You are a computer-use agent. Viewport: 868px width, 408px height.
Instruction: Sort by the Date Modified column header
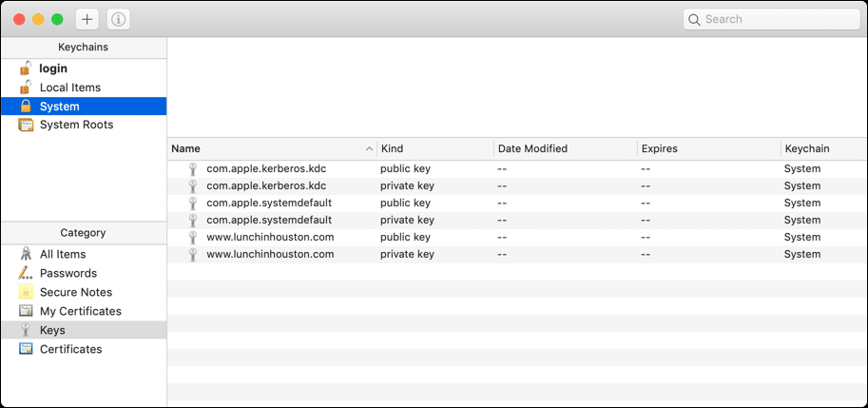click(x=532, y=149)
